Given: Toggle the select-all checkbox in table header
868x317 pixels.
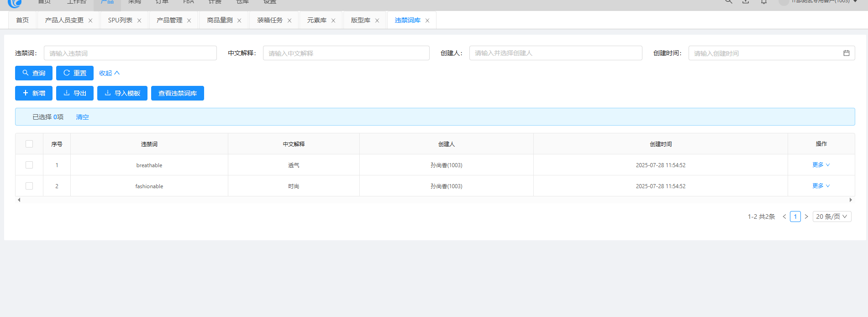Looking at the screenshot, I should [x=29, y=144].
